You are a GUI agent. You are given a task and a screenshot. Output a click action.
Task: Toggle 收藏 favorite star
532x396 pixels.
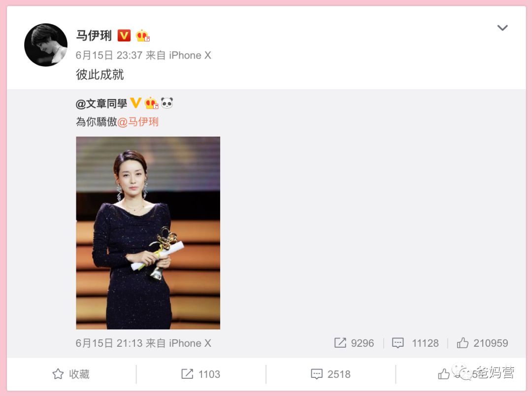pyautogui.click(x=71, y=374)
